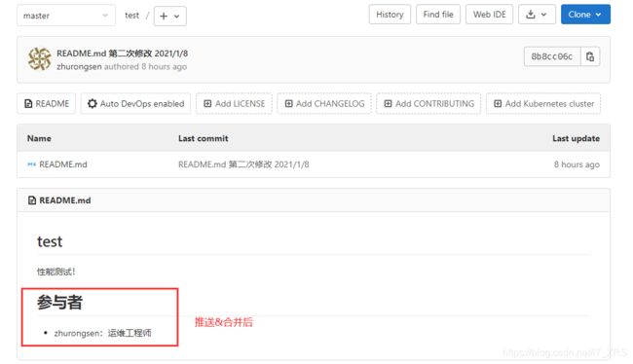Click the plus icon on Add Kubernetes cluster
The image size is (633, 364).
498,104
